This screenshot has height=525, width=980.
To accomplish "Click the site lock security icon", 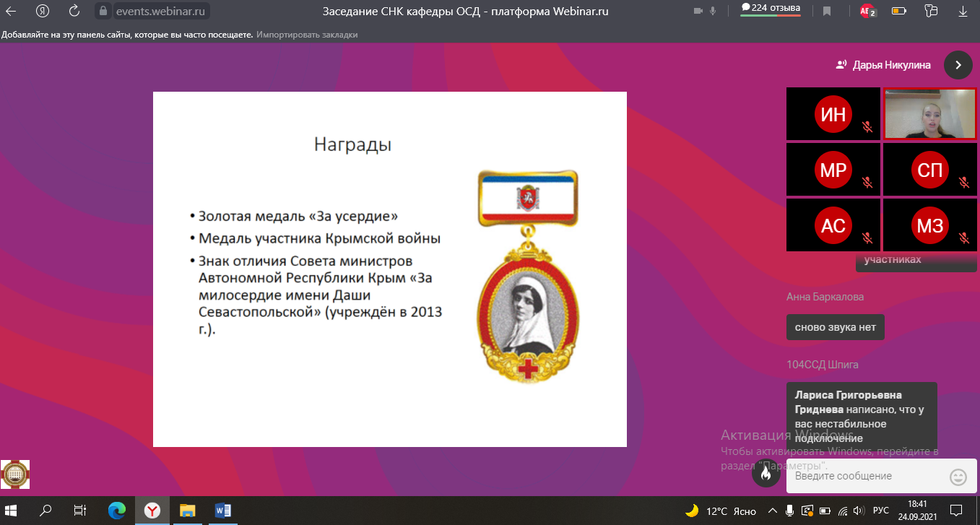I will click(x=103, y=11).
